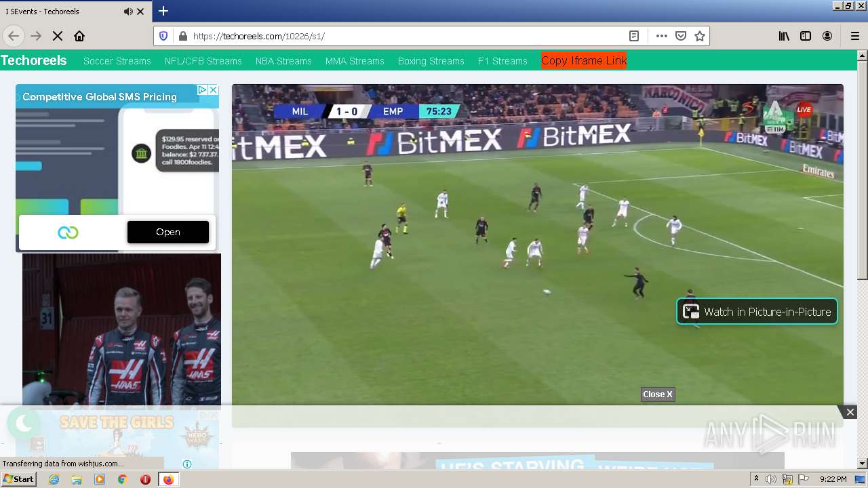Open Soccer Streams menu item
868x488 pixels.
(117, 61)
